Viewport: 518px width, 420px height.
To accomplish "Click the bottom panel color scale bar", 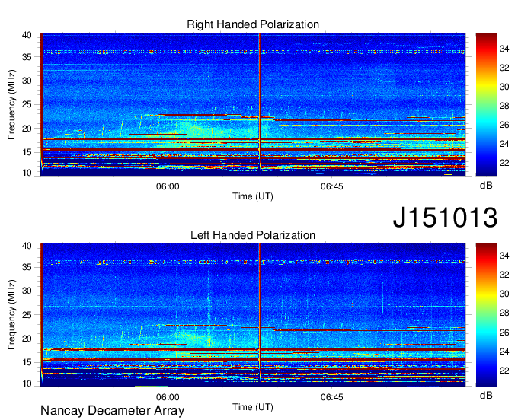I will pos(486,315).
